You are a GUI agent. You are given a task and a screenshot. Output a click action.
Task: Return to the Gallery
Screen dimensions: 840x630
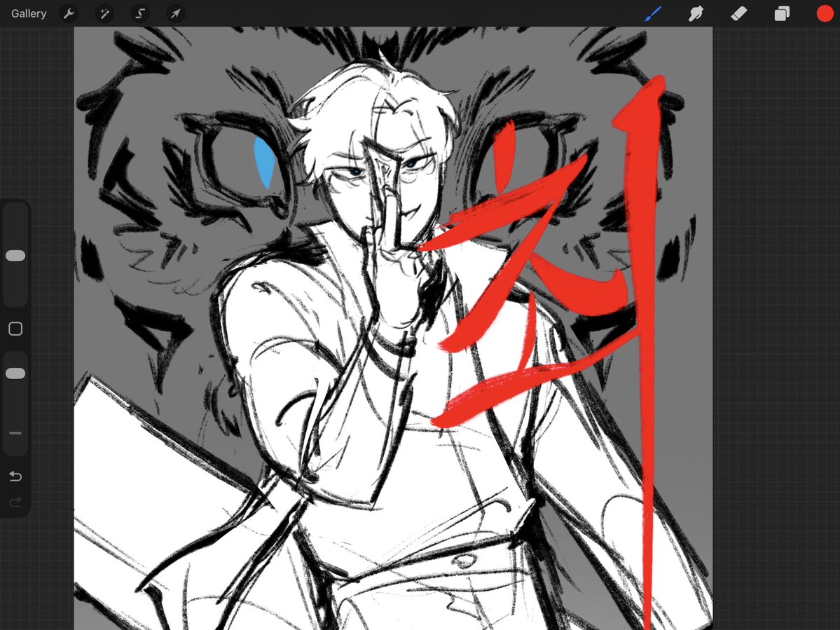(29, 13)
